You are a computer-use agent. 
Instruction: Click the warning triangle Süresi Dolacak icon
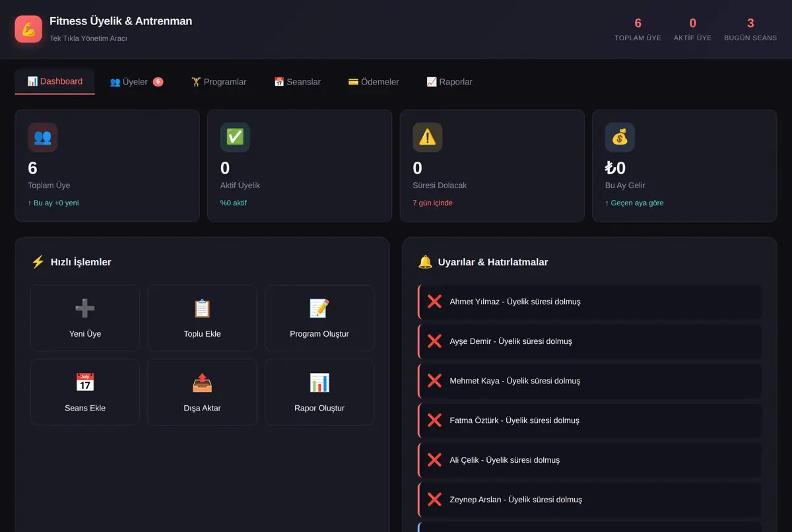pos(428,137)
